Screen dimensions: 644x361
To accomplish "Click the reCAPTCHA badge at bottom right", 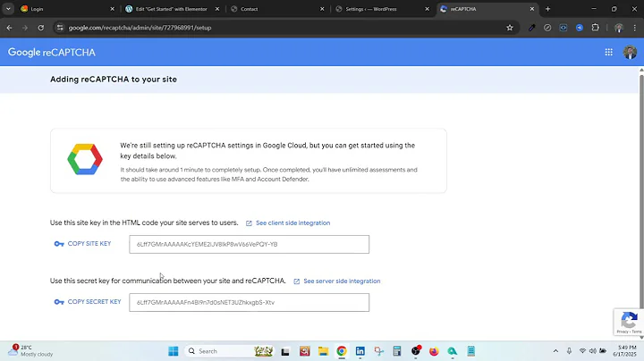I will click(x=629, y=322).
